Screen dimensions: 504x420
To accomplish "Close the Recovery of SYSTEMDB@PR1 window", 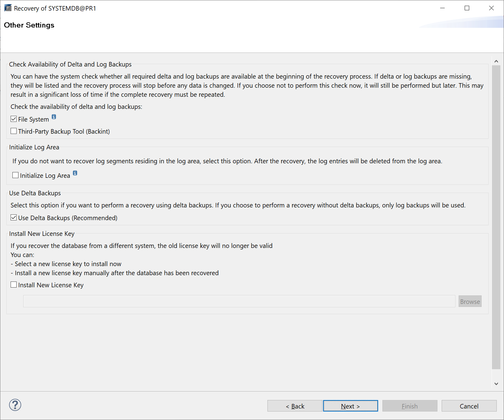I will tap(491, 8).
